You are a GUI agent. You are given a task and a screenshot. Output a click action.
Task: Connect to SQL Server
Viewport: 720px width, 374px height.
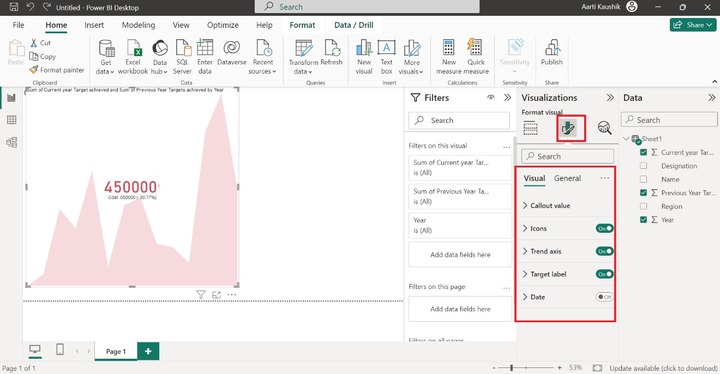click(182, 57)
